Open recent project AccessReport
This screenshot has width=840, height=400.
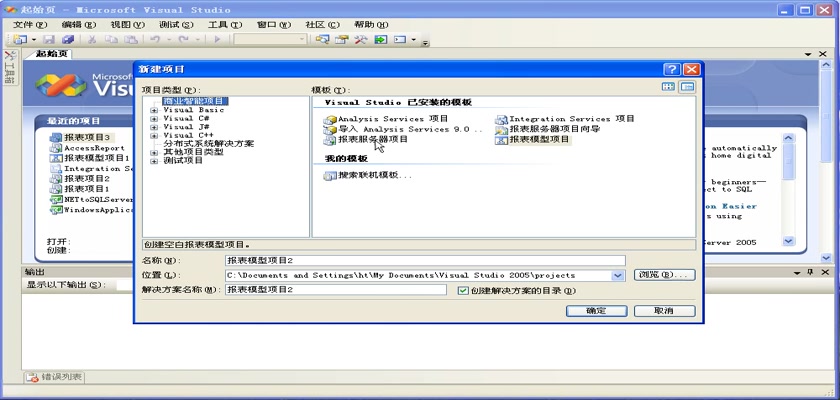88,148
